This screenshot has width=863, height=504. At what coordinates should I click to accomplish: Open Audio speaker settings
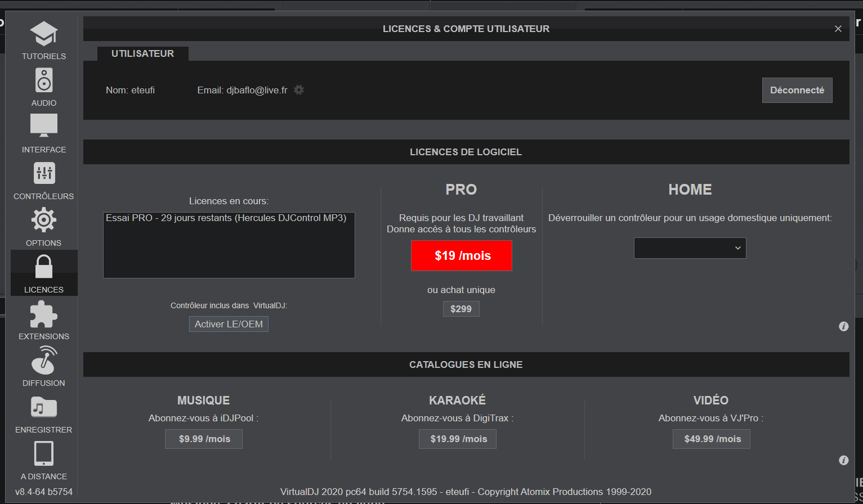[44, 87]
